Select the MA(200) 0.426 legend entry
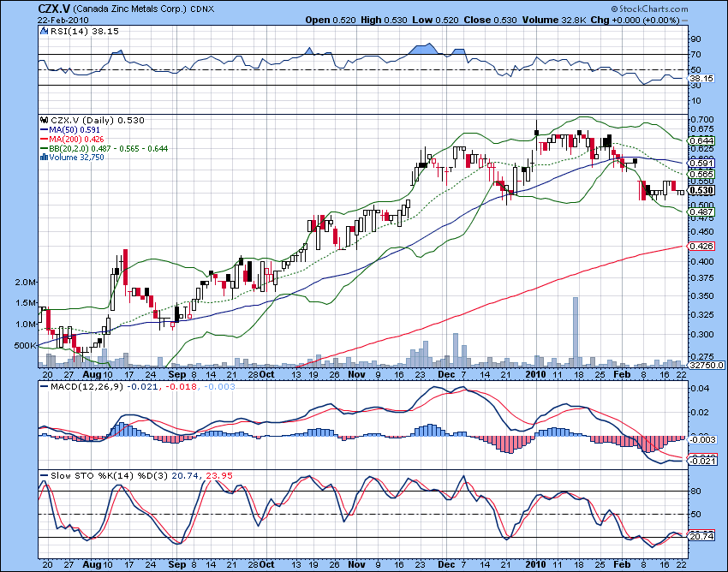Image resolution: width=728 pixels, height=572 pixels. (72, 140)
